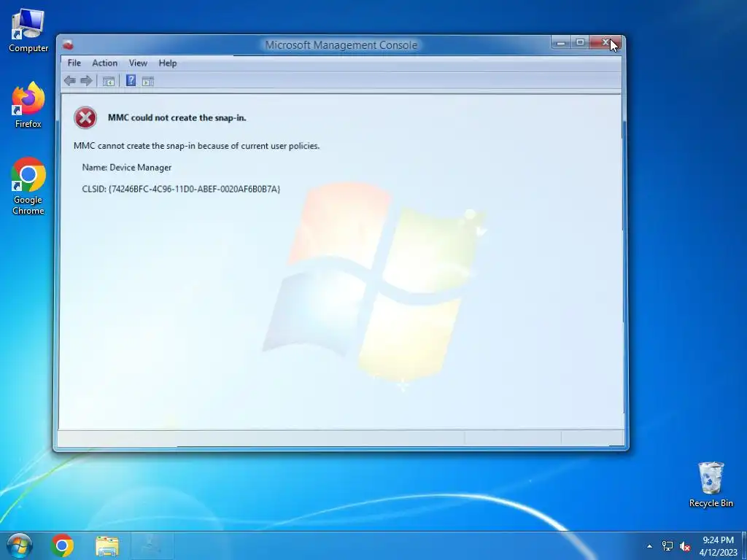Toggle Show/Hide Console Tree icon
Screen dimensions: 747x560
pos(108,82)
